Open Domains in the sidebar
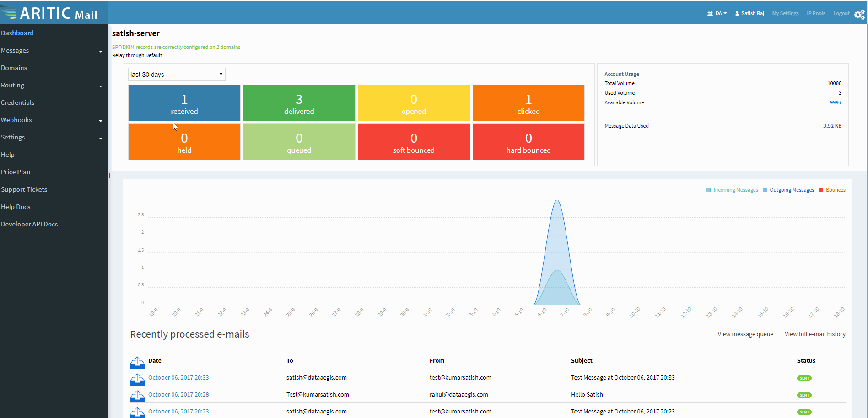 tap(14, 68)
